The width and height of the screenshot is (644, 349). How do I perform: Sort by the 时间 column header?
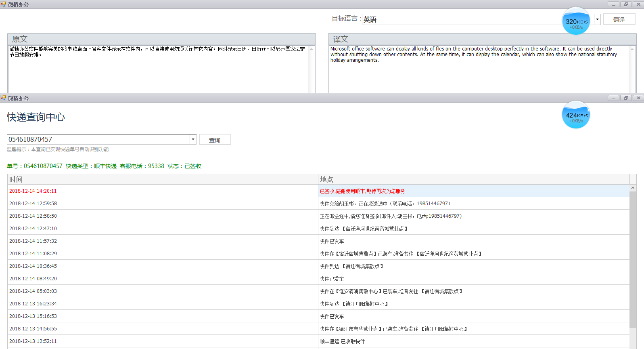162,179
